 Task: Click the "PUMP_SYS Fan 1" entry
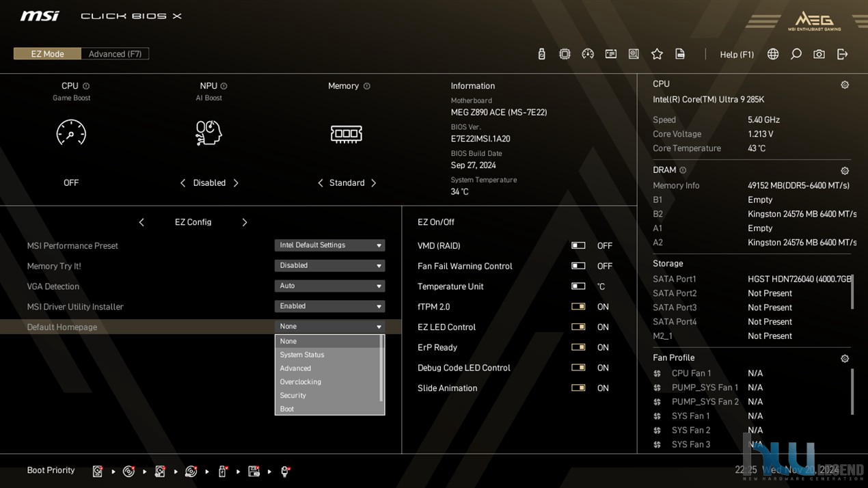point(705,388)
